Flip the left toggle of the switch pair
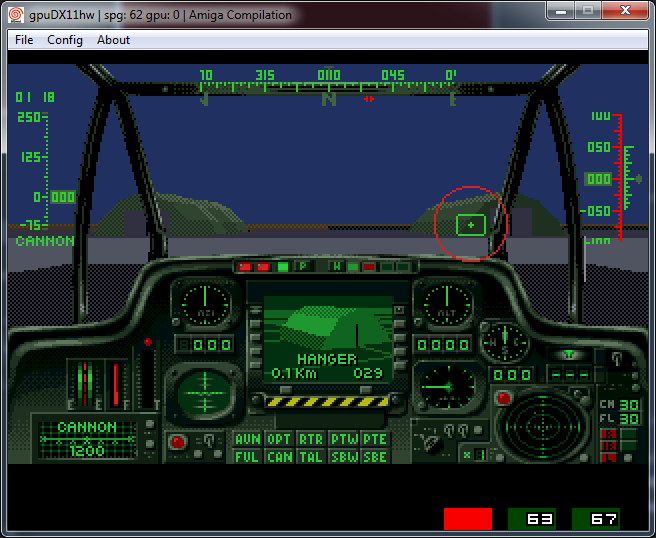 point(449,430)
